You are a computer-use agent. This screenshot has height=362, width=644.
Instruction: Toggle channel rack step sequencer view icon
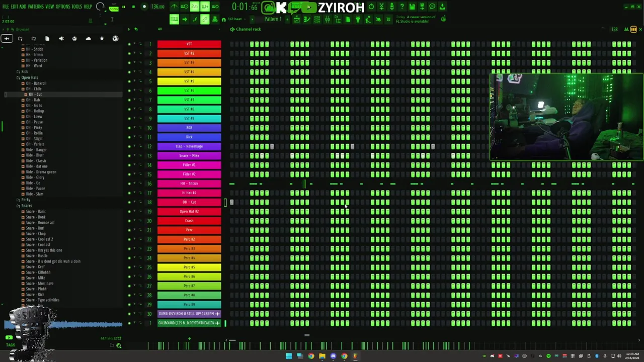[633, 29]
